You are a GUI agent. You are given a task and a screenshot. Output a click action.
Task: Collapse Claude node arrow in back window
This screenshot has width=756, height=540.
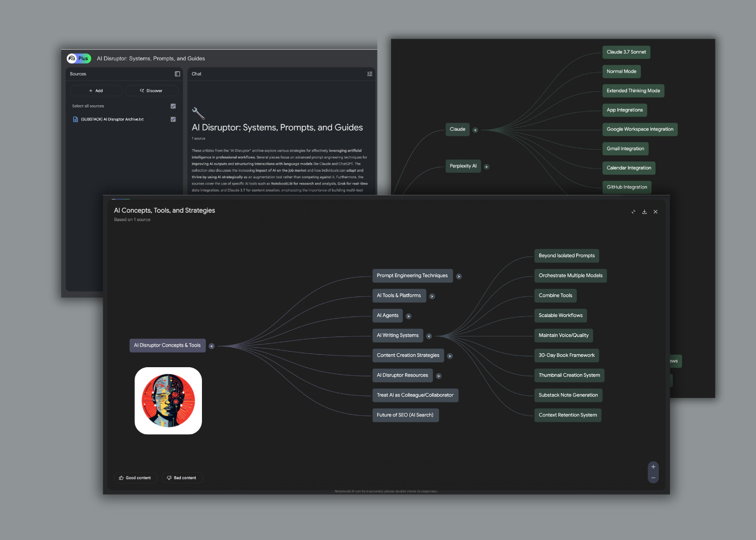click(475, 130)
